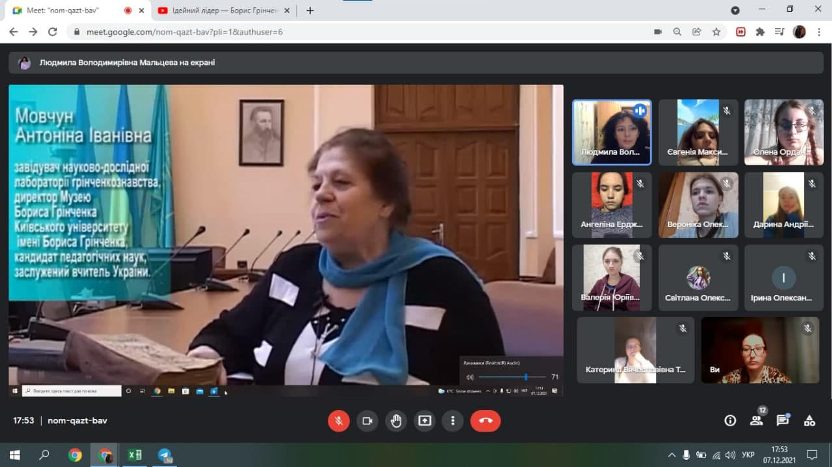Open the Chrome three-dot menu
832x467 pixels.
[819, 32]
